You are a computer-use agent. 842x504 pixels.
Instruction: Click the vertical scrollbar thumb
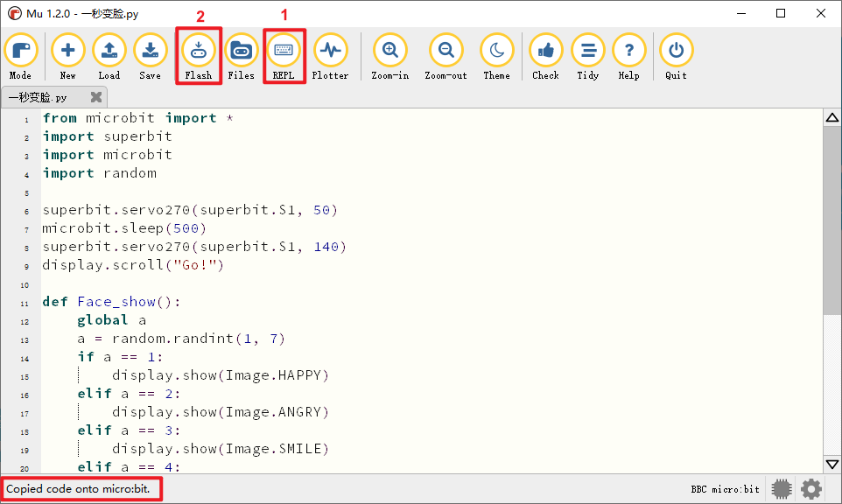click(832, 220)
